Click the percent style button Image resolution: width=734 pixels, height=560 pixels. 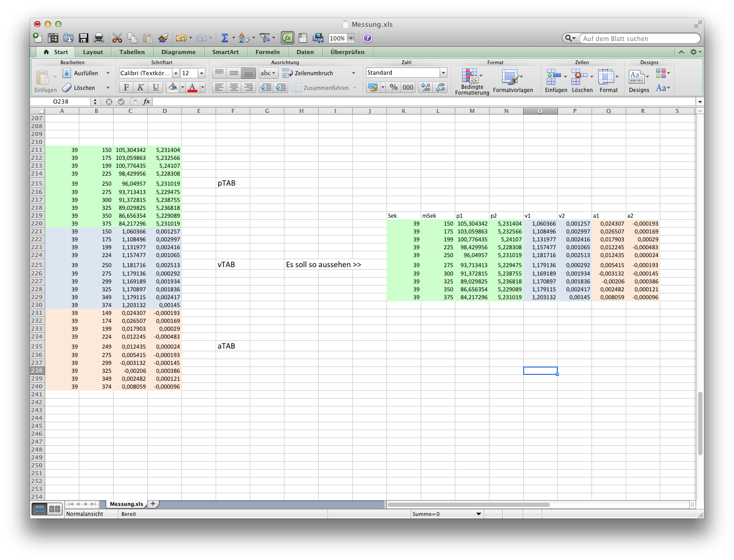[394, 87]
